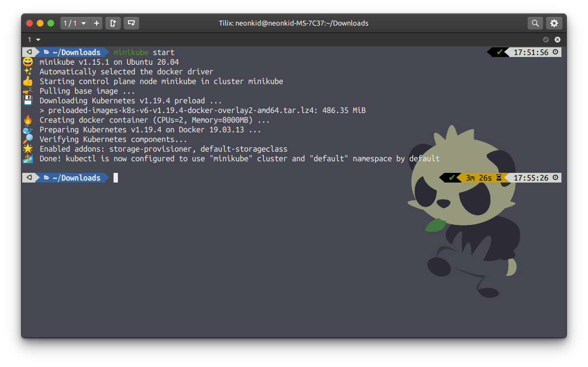Click 'Verifying Kubernetes components...' line
Image resolution: width=588 pixels, height=367 pixels.
(x=114, y=139)
